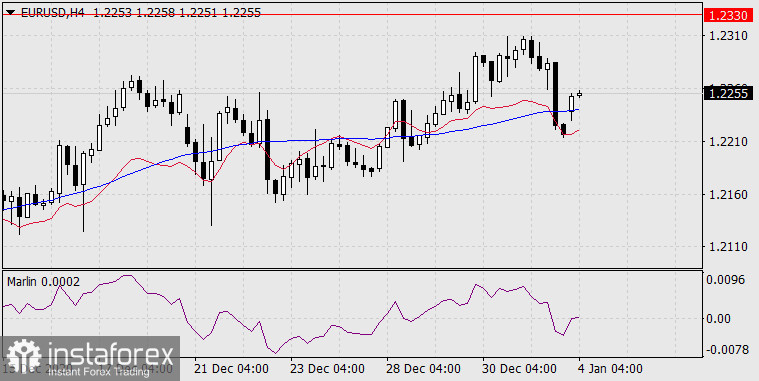The width and height of the screenshot is (759, 381).
Task: Select the EURUSD,H4 chart title text
Action: [x=52, y=13]
